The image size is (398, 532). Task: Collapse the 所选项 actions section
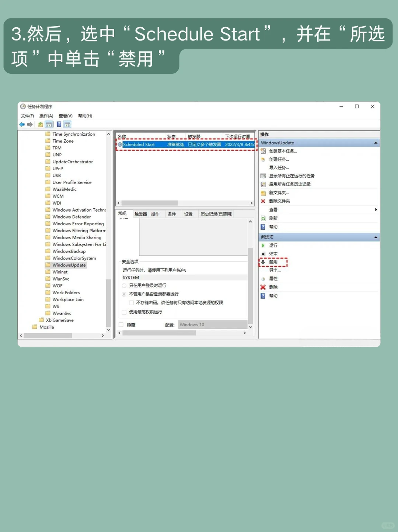click(376, 237)
